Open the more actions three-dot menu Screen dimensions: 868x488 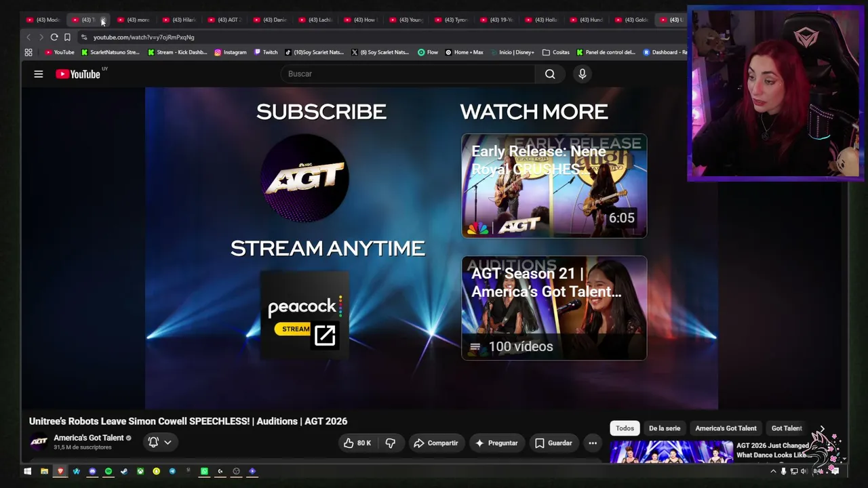(593, 443)
